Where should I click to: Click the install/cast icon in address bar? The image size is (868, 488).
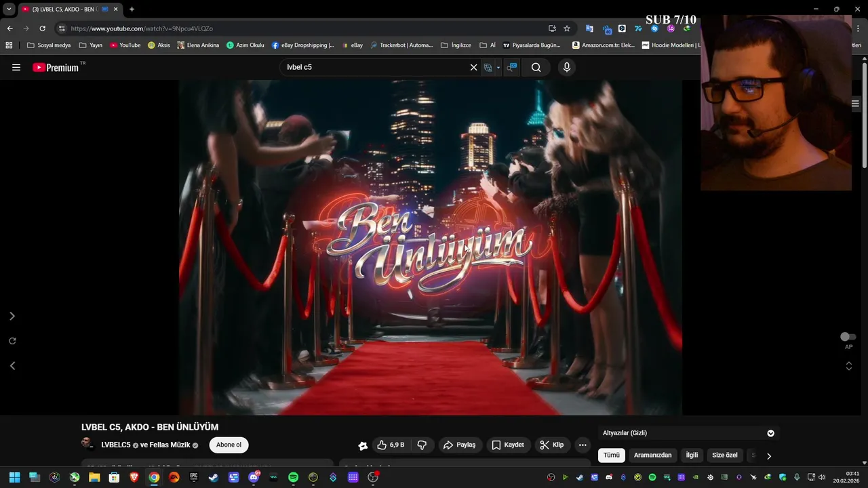(x=552, y=28)
